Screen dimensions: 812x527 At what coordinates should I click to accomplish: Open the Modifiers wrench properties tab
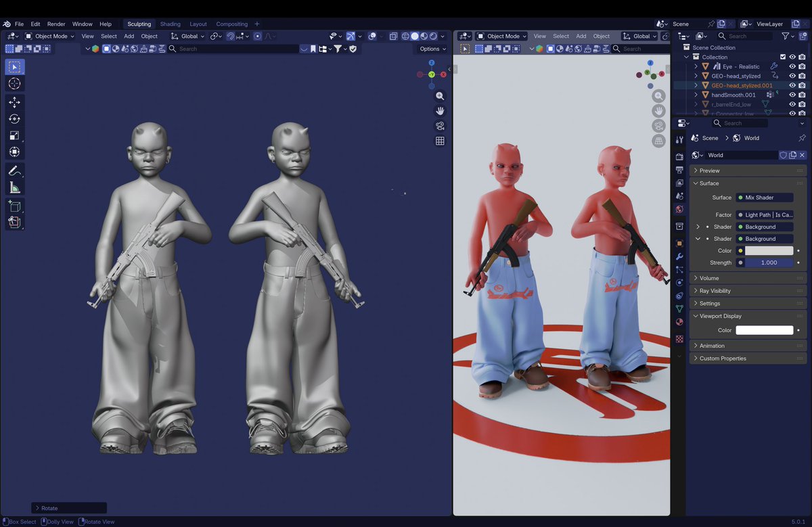point(679,256)
